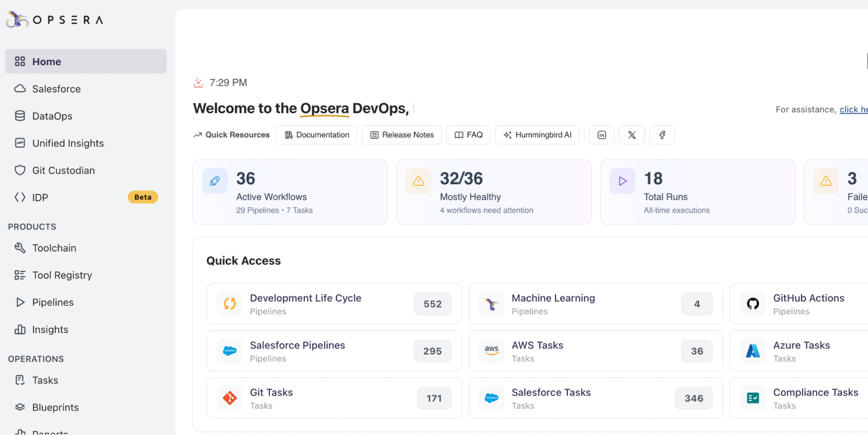The width and height of the screenshot is (868, 435).
Task: Click the Opsera logo in the sidebar
Action: [54, 20]
